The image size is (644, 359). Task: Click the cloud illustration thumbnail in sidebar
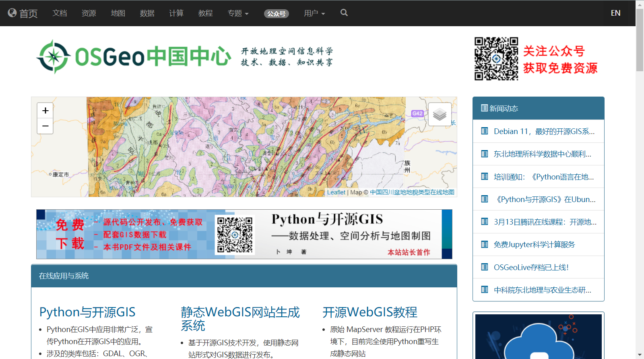(539, 336)
